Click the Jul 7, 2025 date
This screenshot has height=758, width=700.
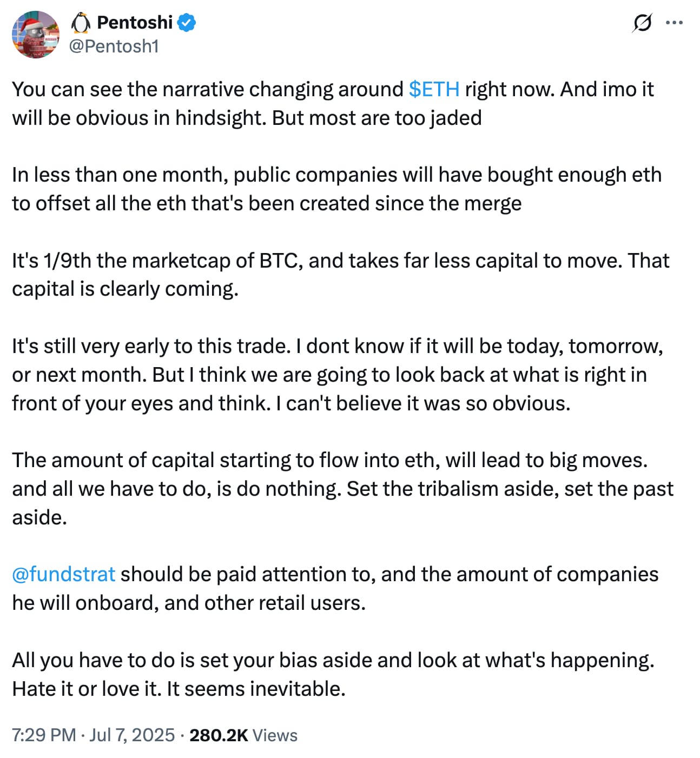132,735
